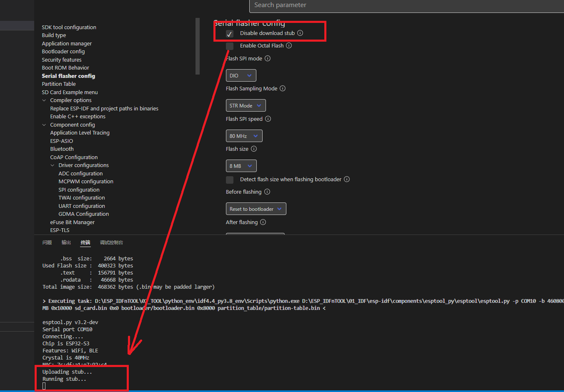View info for Flash SPI mode
The image size is (564, 392).
click(x=267, y=58)
